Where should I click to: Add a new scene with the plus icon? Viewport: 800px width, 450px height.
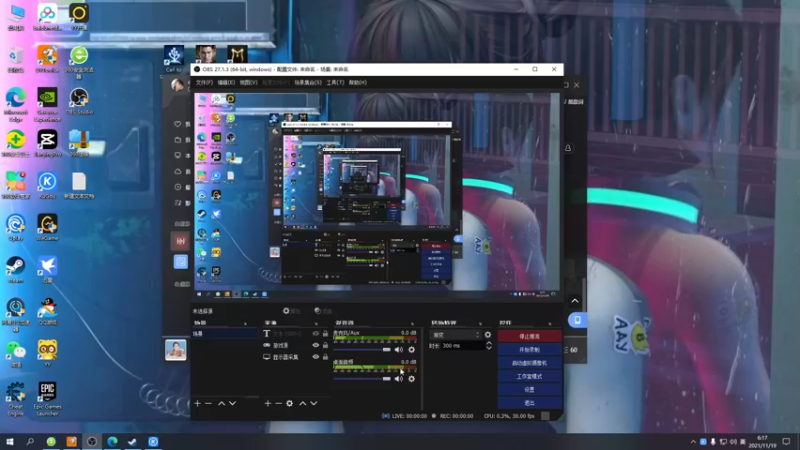[197, 404]
